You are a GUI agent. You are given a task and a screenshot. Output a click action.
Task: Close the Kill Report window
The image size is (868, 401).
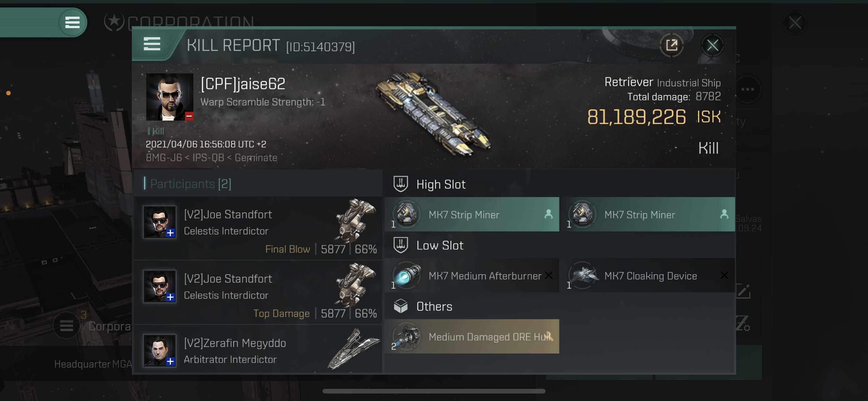pos(712,45)
